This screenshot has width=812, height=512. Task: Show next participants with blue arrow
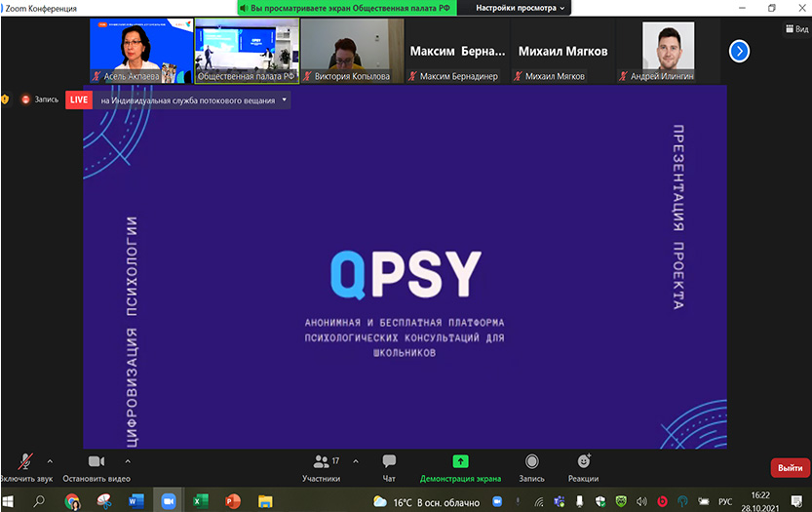coord(739,51)
